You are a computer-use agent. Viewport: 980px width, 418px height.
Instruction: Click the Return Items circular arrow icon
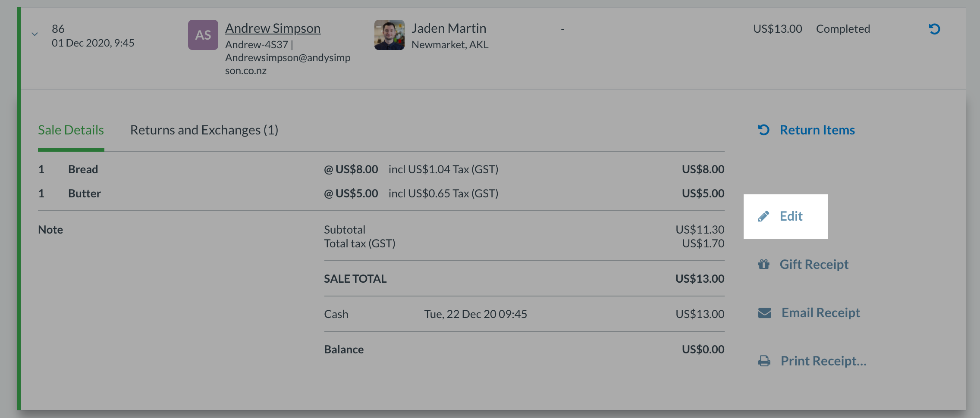(x=764, y=130)
